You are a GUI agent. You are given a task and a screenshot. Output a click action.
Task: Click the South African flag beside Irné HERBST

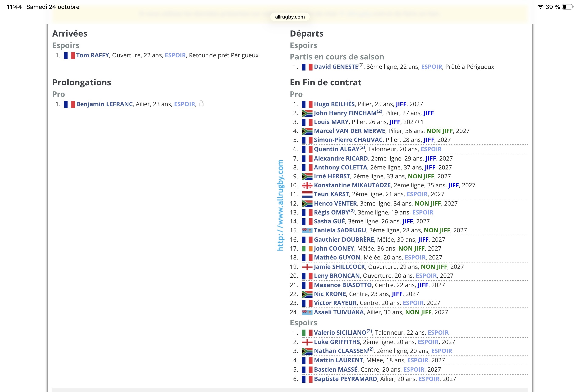tap(307, 176)
